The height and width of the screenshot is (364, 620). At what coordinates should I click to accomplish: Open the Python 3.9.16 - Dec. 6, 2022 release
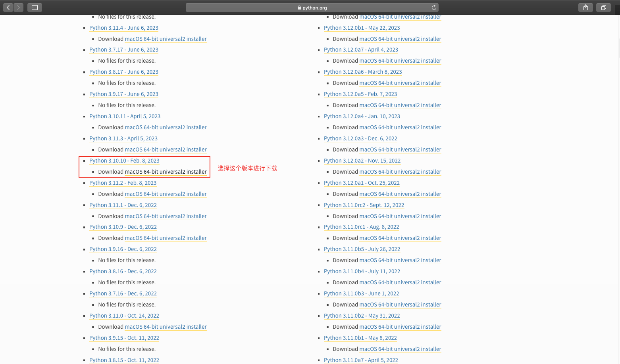[123, 249]
